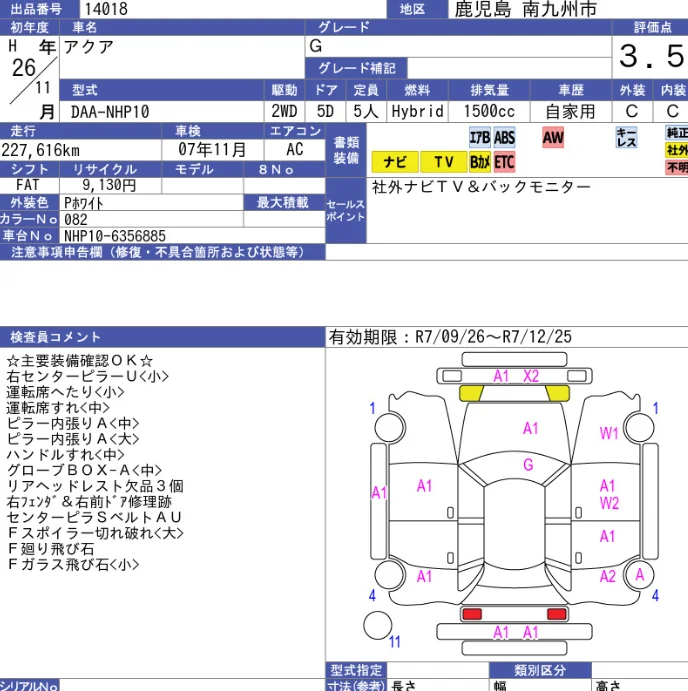
Task: Click the X2 mark on front bumper
Action: click(531, 376)
